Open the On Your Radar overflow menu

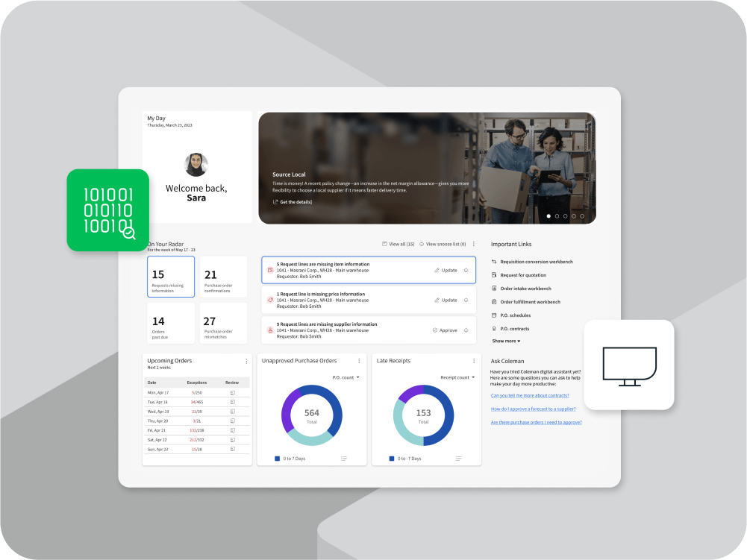click(x=473, y=243)
